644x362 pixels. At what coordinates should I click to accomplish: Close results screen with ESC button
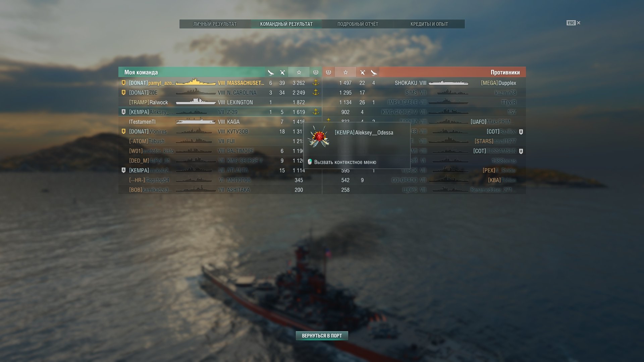coord(574,23)
